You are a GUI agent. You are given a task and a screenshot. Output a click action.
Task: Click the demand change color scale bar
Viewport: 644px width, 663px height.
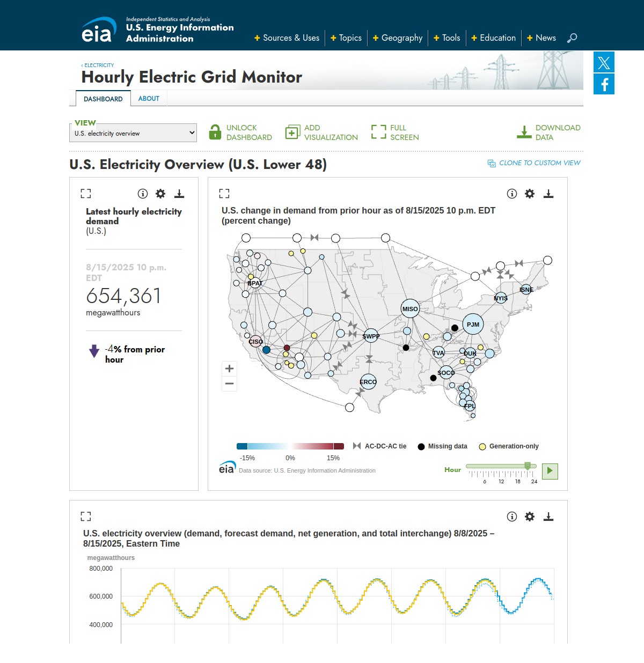pos(290,446)
